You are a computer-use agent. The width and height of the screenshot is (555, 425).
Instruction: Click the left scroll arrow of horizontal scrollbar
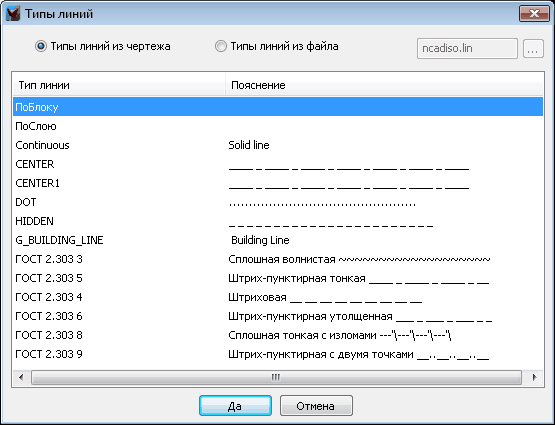pyautogui.click(x=21, y=377)
